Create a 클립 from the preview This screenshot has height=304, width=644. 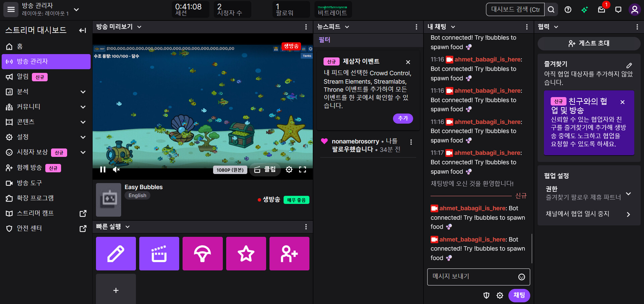(x=265, y=170)
